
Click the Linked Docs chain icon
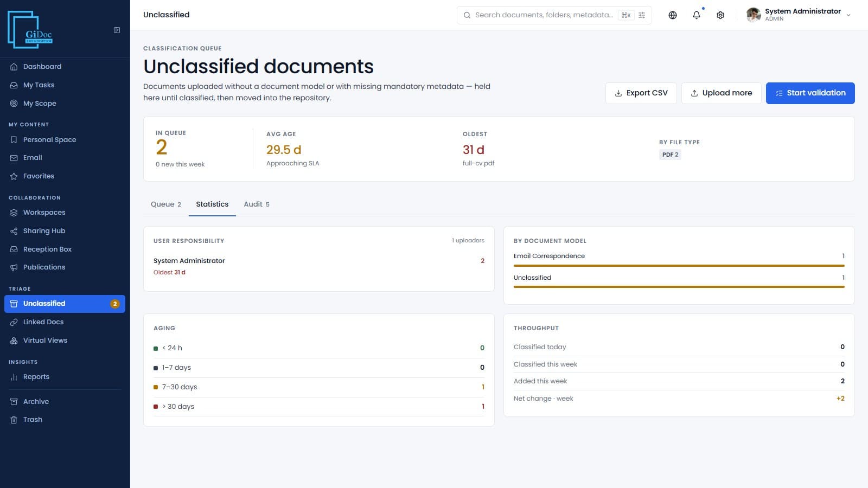click(14, 322)
